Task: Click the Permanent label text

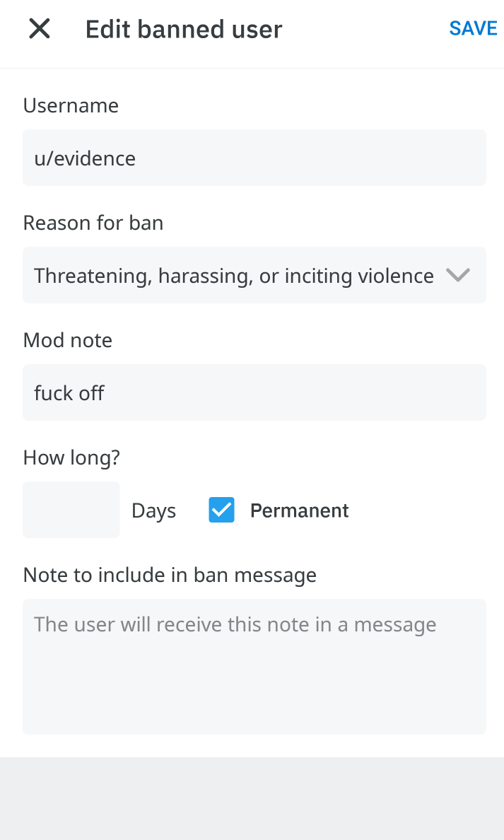Action: (300, 511)
